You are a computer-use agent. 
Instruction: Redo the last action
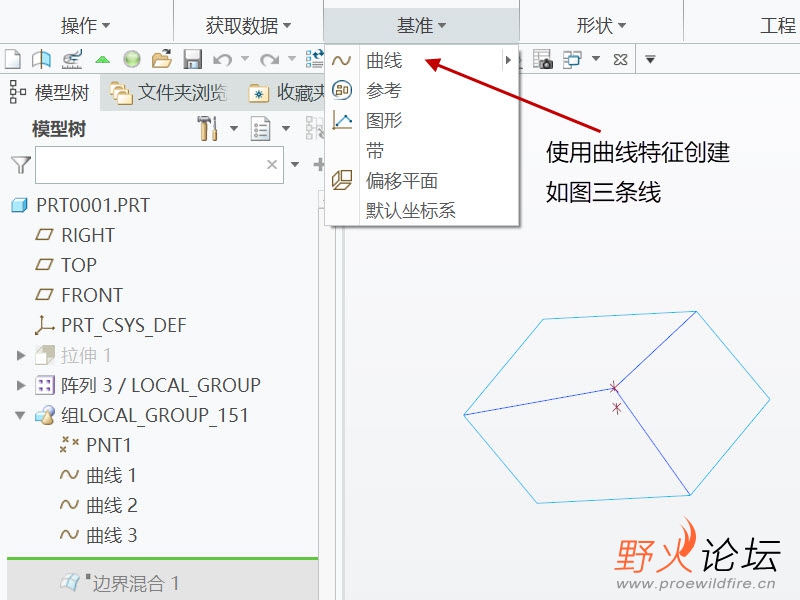269,60
